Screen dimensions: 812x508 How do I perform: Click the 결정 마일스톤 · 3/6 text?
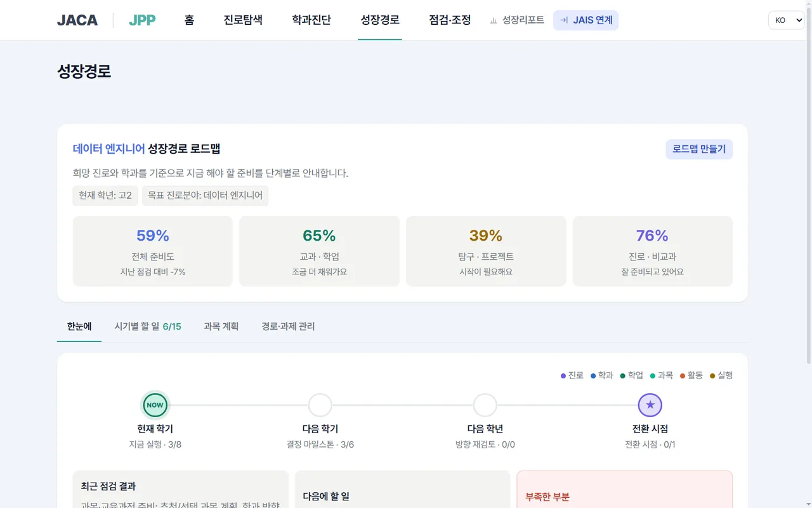click(320, 444)
